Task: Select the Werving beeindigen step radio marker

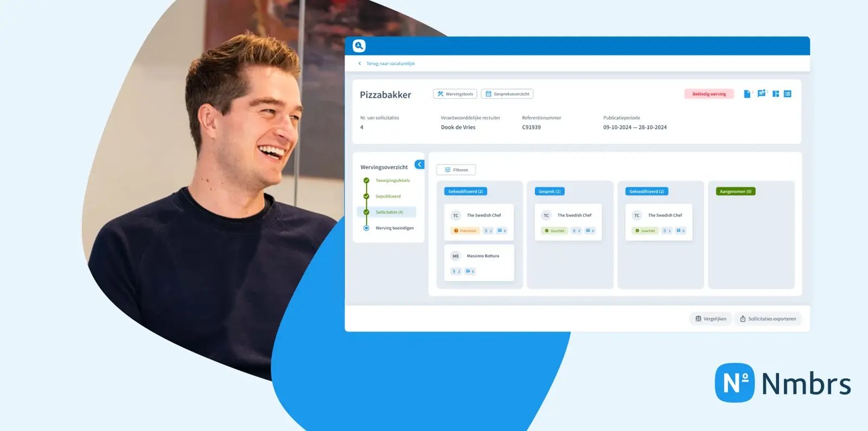Action: tap(366, 228)
